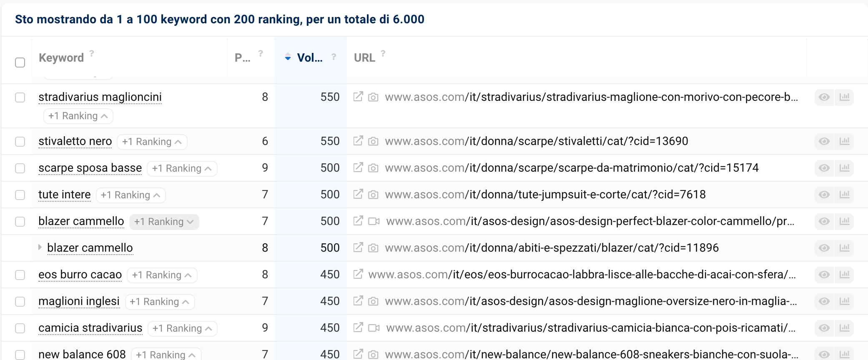Screen dimensions: 868x360
Task: Select the stradivarius maglioncini row checkbox
Action: pos(20,97)
